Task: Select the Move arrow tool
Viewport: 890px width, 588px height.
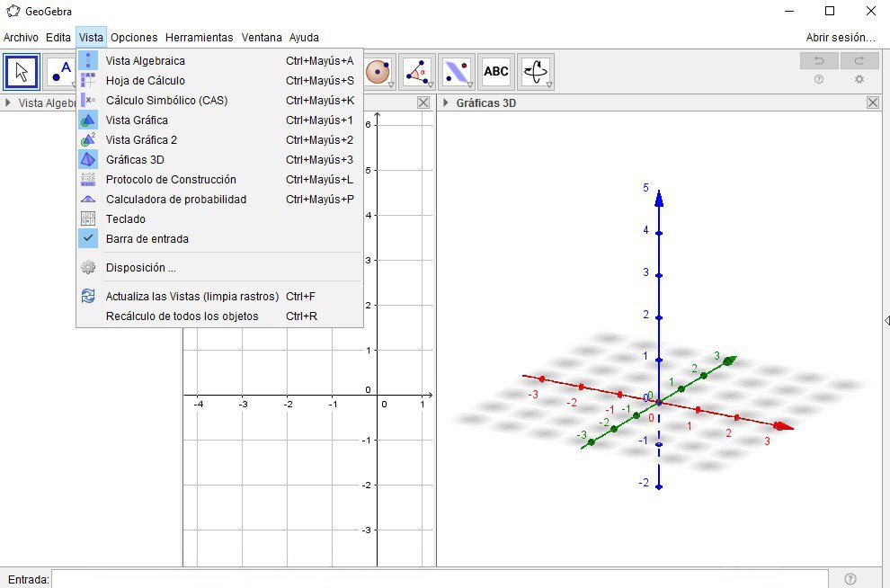Action: coord(22,72)
